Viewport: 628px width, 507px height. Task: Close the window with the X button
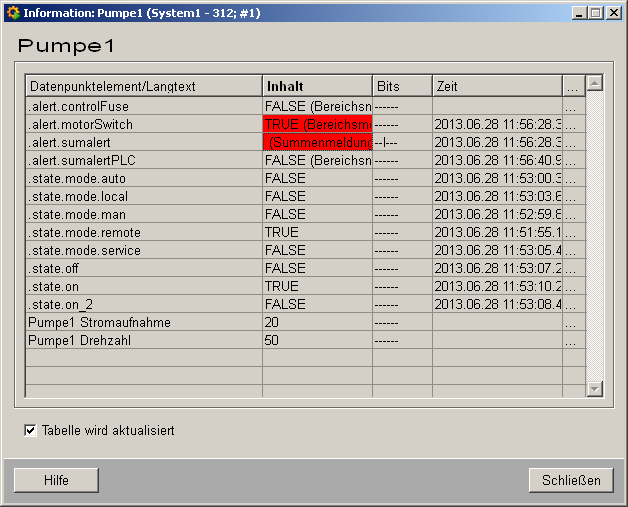(x=614, y=13)
